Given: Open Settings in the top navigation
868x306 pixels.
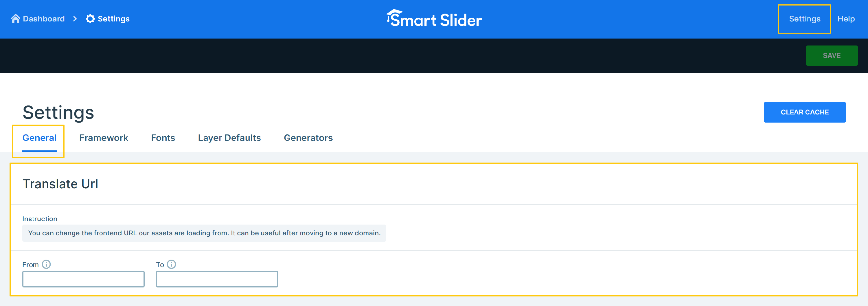Looking at the screenshot, I should (804, 19).
